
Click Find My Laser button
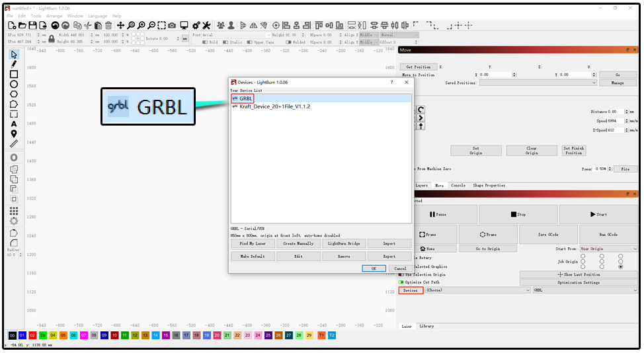253,243
